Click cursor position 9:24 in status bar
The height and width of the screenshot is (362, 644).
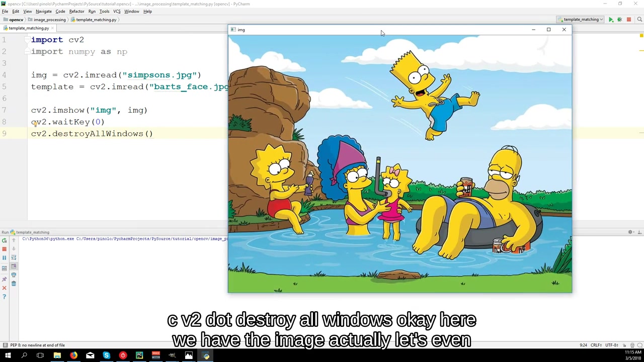click(583, 345)
